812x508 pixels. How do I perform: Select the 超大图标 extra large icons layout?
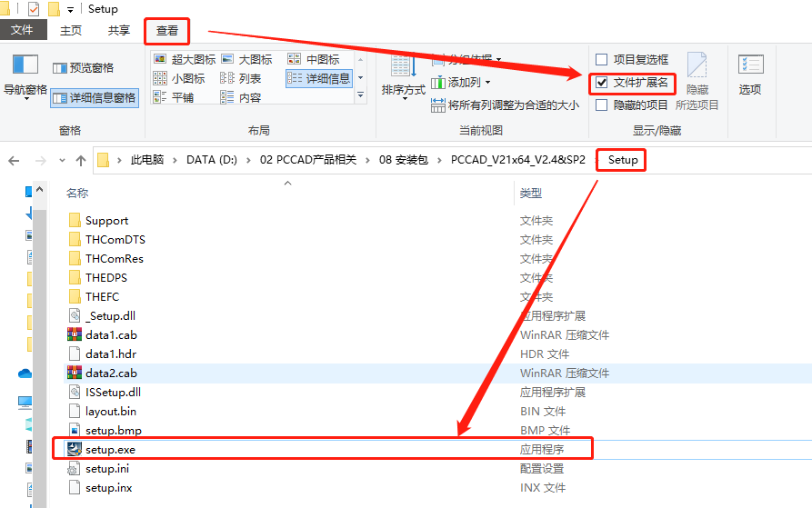185,59
